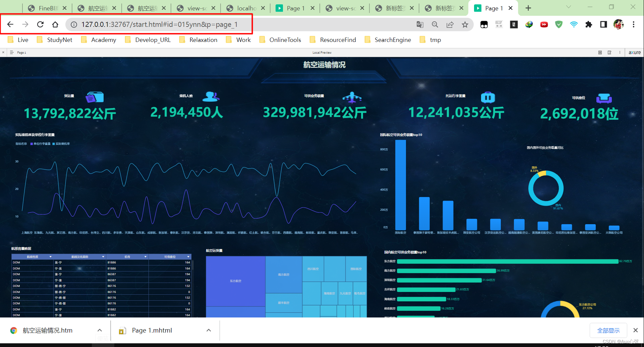This screenshot has width=644, height=347.
Task: Expand the 航空运输情况.htm download chevron
Action: click(x=100, y=330)
